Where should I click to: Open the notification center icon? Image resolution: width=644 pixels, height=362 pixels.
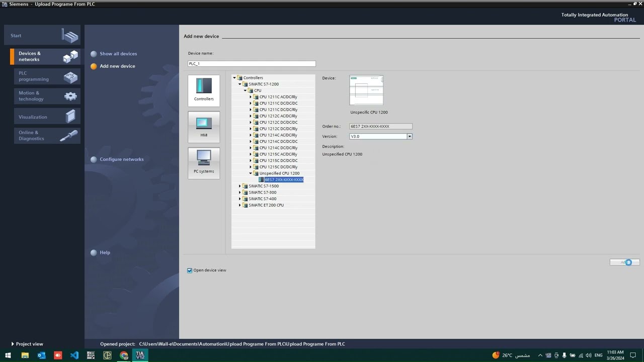(x=633, y=355)
